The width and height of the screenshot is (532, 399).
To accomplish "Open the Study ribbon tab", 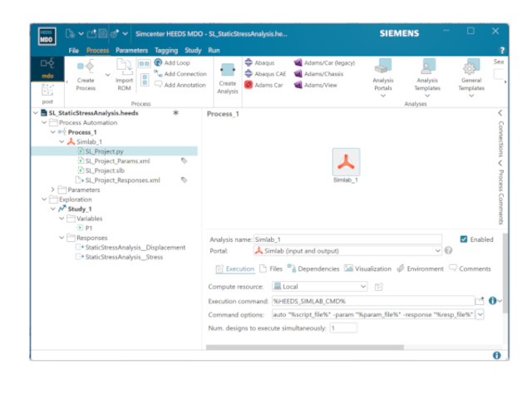I will coord(193,51).
